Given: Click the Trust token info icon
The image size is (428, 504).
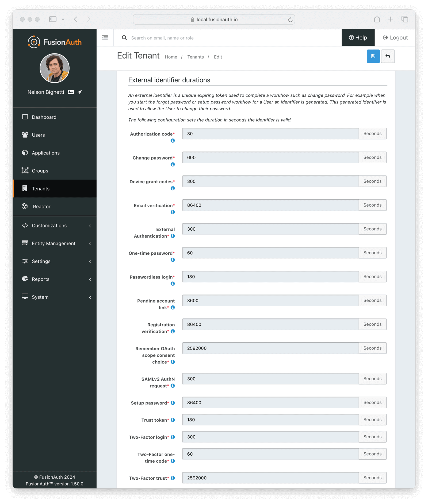Looking at the screenshot, I should point(173,420).
